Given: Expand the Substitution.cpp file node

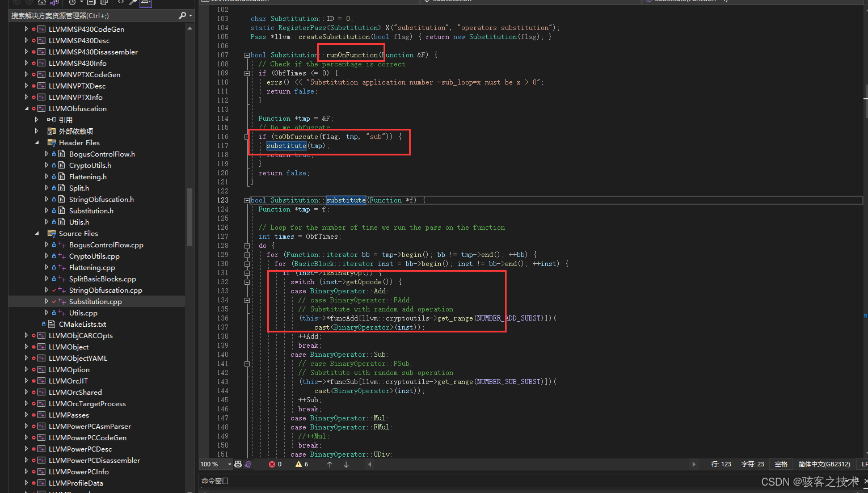Looking at the screenshot, I should click(47, 301).
